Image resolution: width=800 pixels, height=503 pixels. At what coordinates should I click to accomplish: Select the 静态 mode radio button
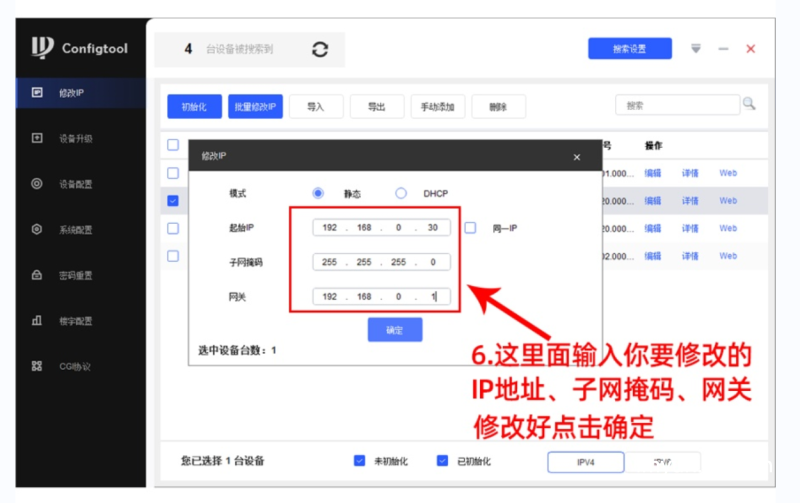(318, 193)
